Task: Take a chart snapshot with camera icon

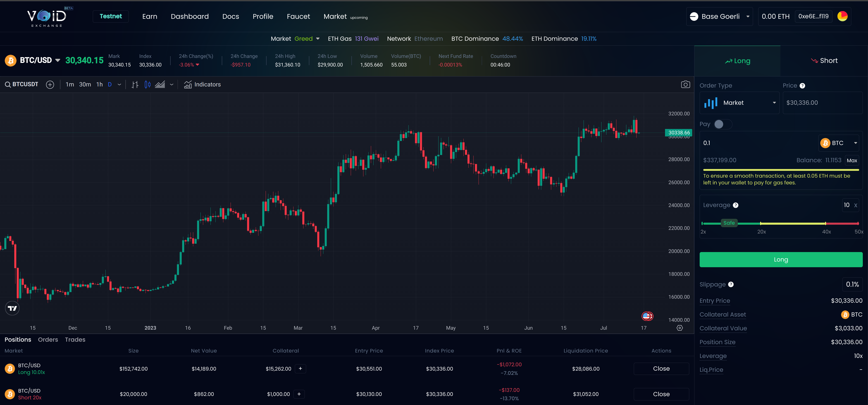Action: coord(685,85)
